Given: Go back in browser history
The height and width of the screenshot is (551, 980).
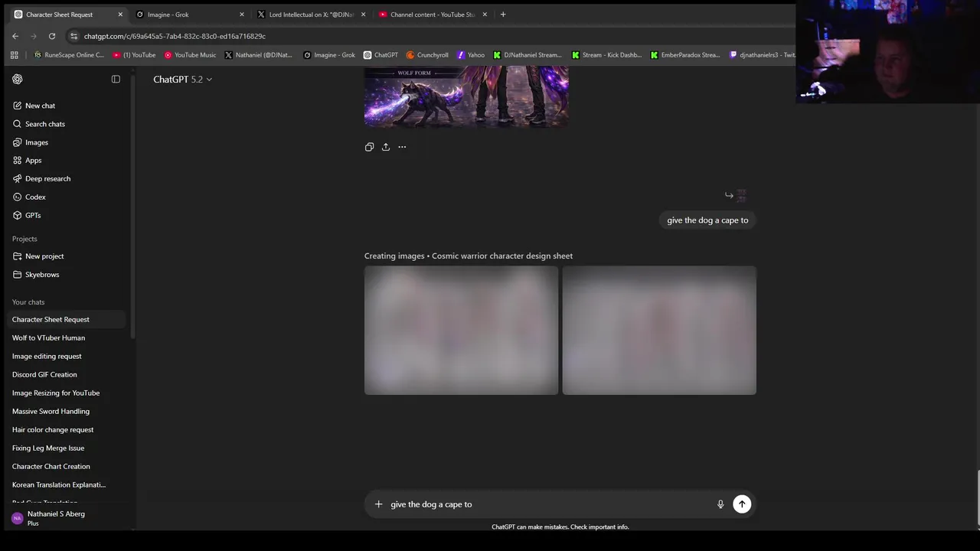Looking at the screenshot, I should (15, 36).
